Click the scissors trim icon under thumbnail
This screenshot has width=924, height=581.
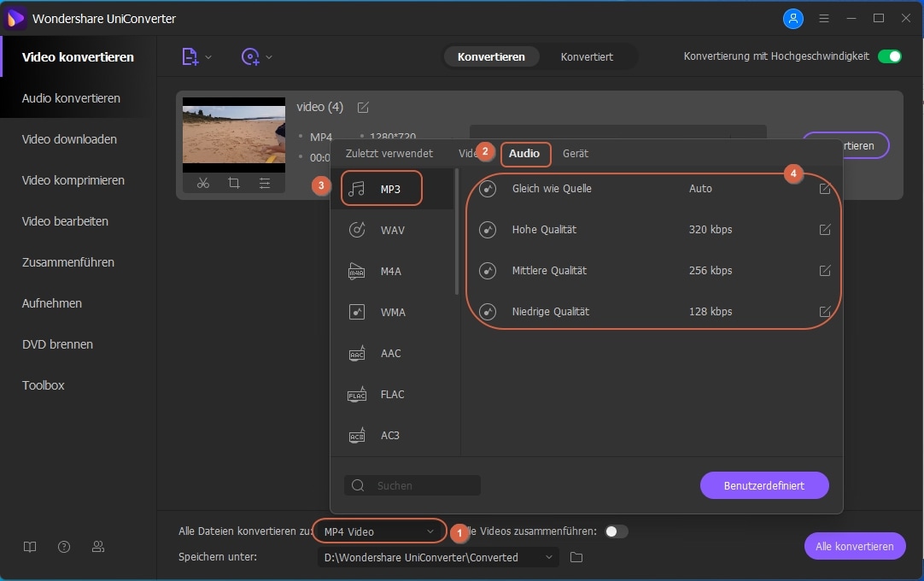(x=203, y=183)
